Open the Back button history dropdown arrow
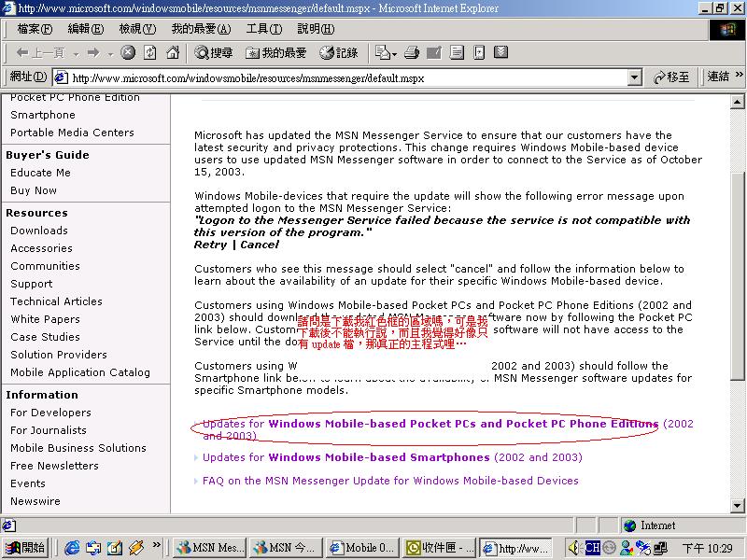The width and height of the screenshot is (747, 560). click(x=77, y=54)
